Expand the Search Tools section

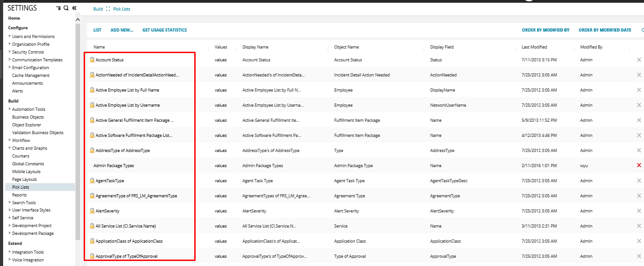coord(10,202)
